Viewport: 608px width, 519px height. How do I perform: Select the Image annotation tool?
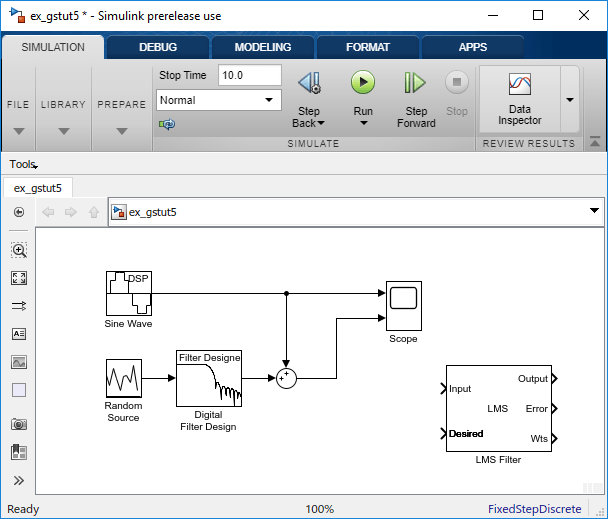coord(19,362)
